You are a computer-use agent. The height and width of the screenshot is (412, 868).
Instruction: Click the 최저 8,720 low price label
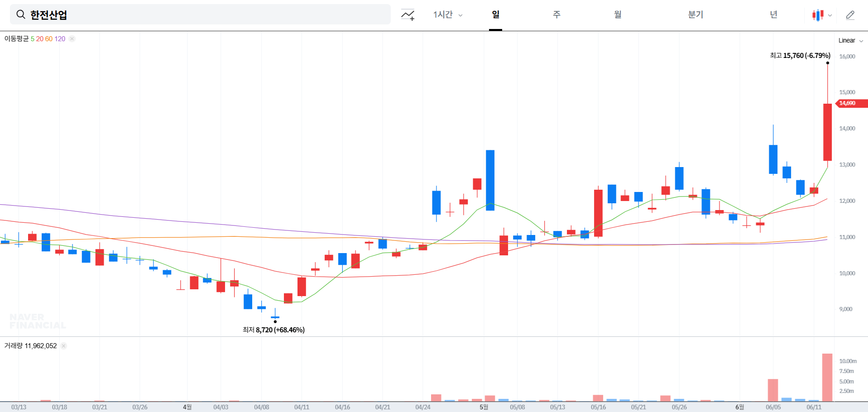273,330
